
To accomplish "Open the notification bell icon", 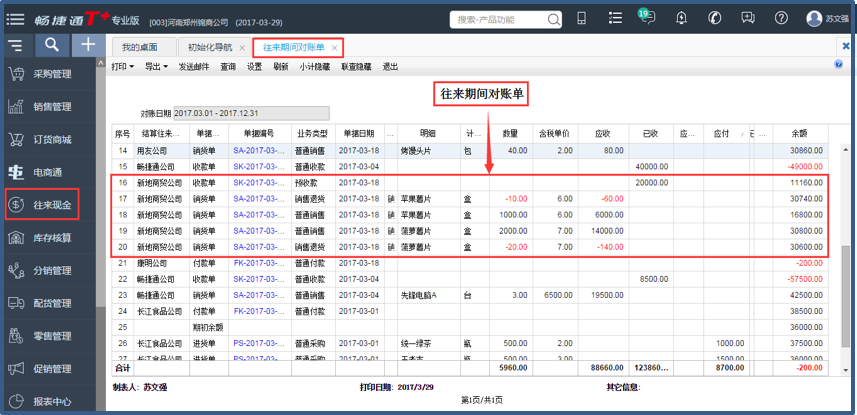I will [x=681, y=18].
